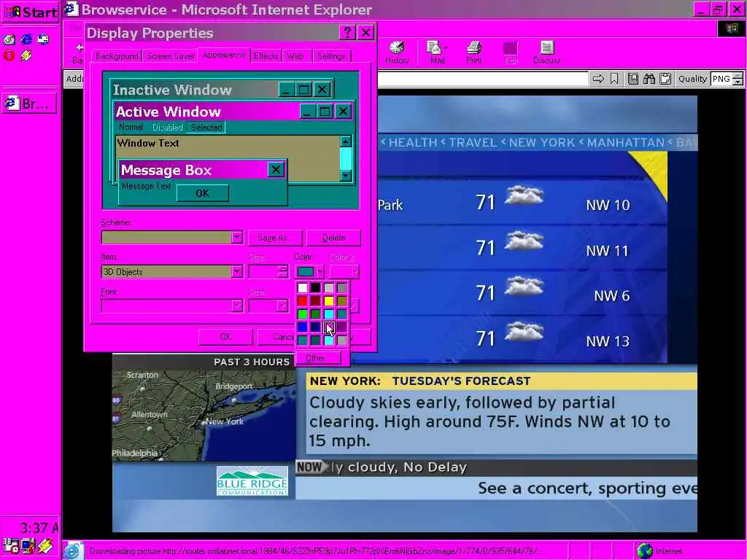Screen dimensions: 747x560
Task: Launch the red Opera quick launch icon
Action: [9, 55]
